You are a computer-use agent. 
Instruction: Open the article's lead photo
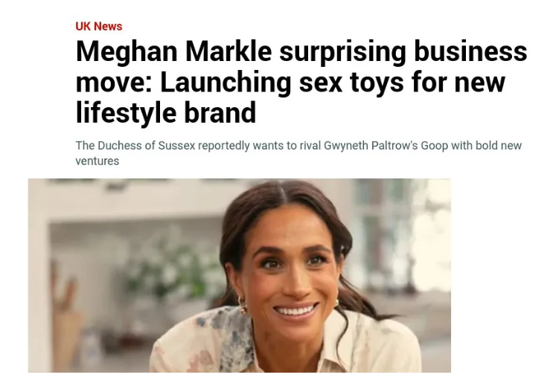click(x=239, y=275)
